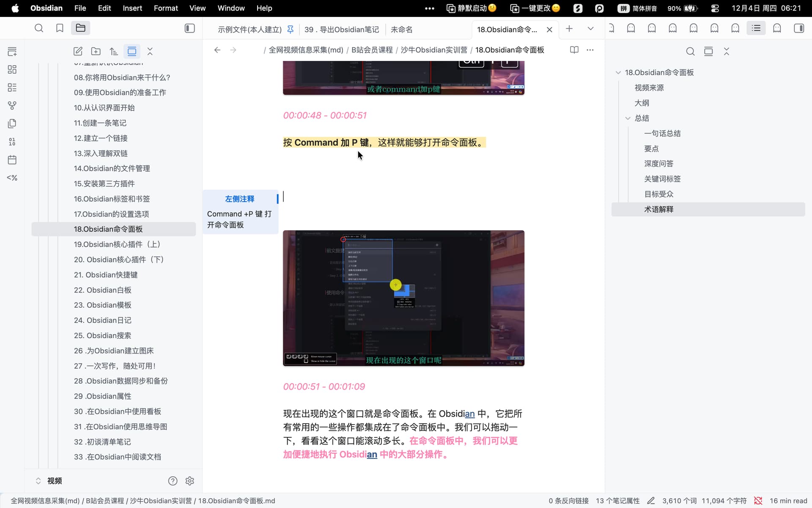
Task: Open the tab list dropdown chevron
Action: point(590,29)
